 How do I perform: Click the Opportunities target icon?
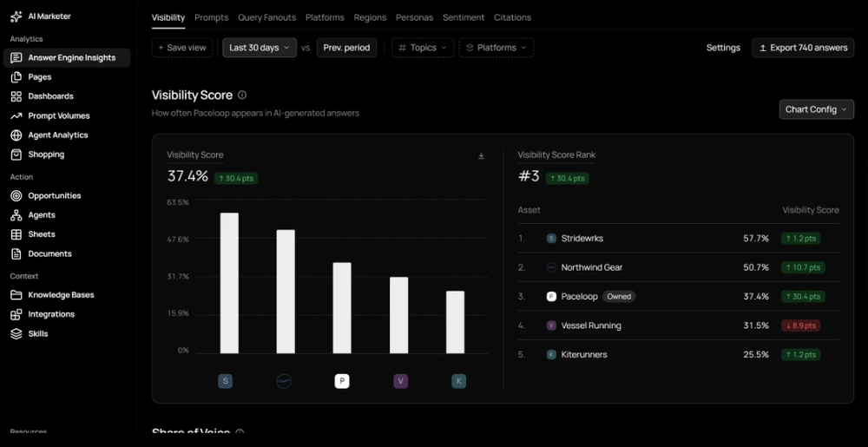click(x=16, y=196)
